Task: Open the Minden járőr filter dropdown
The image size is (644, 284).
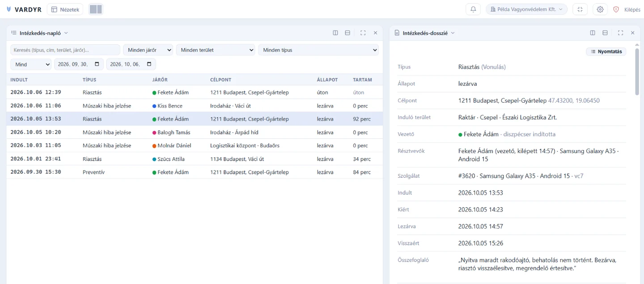Action: 148,50
